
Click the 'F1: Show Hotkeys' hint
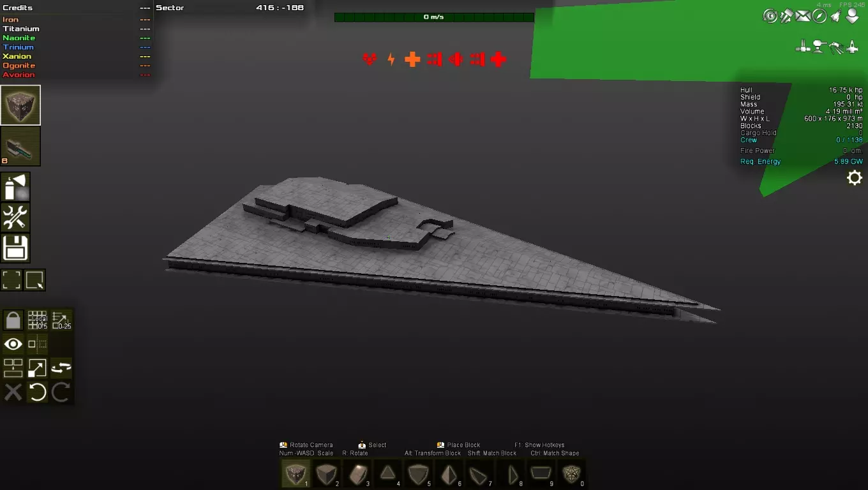point(539,445)
